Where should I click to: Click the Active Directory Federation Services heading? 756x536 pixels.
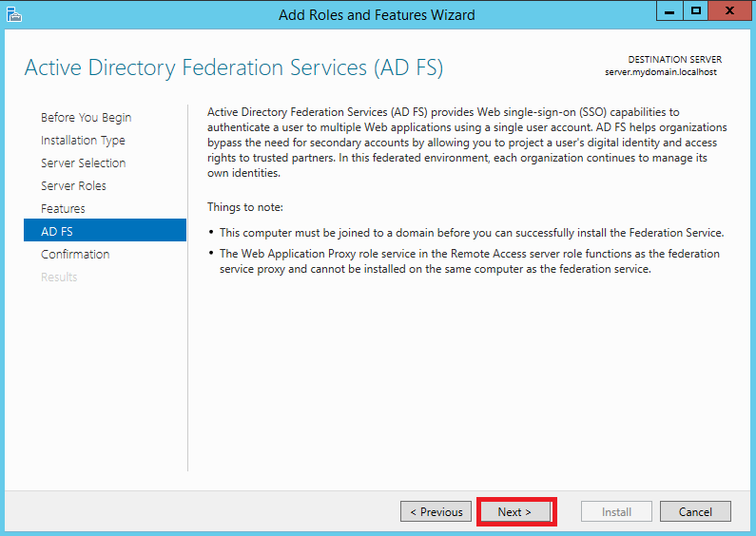tap(234, 67)
